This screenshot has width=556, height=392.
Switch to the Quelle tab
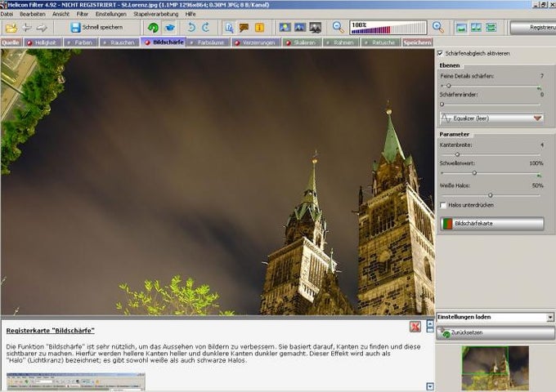coord(11,42)
